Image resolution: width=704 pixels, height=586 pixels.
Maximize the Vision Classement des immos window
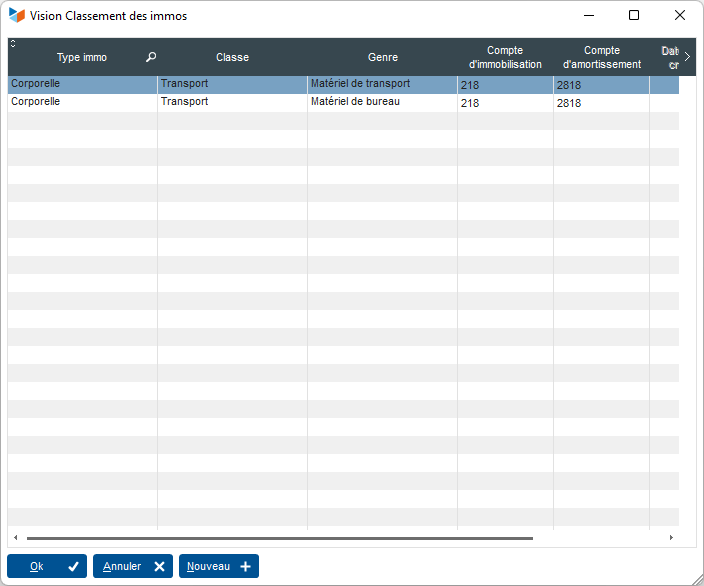click(634, 16)
